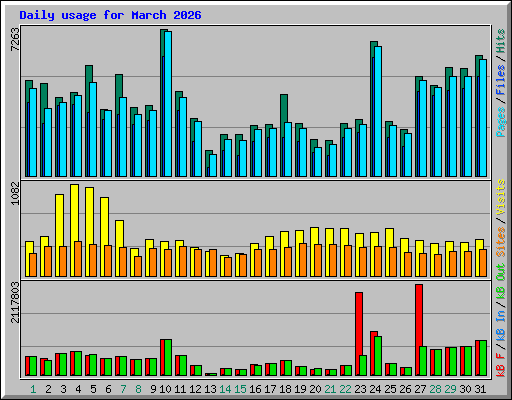Click the "Files" legend label

(x=501, y=80)
